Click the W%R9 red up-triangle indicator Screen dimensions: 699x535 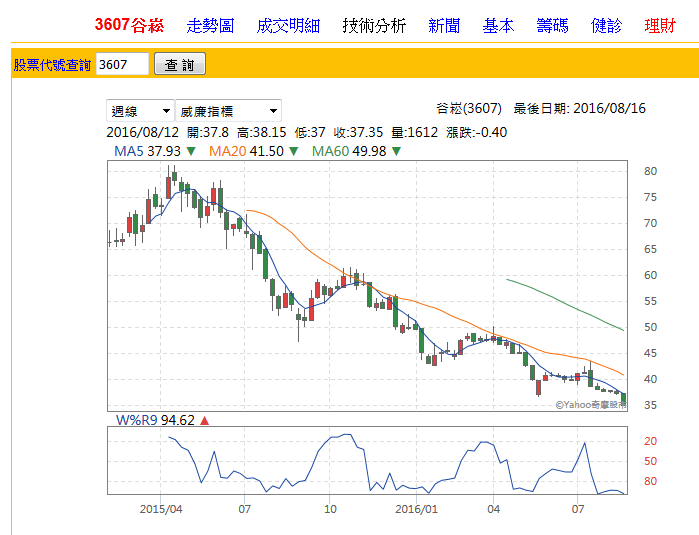(x=204, y=420)
